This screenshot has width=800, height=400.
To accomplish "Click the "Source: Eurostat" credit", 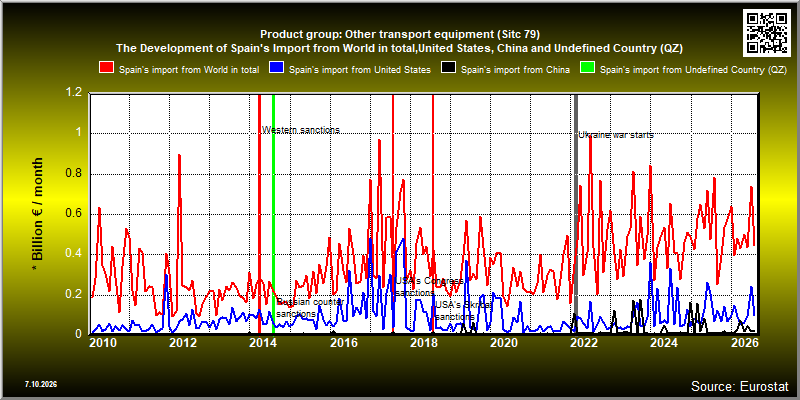I will click(x=740, y=385).
